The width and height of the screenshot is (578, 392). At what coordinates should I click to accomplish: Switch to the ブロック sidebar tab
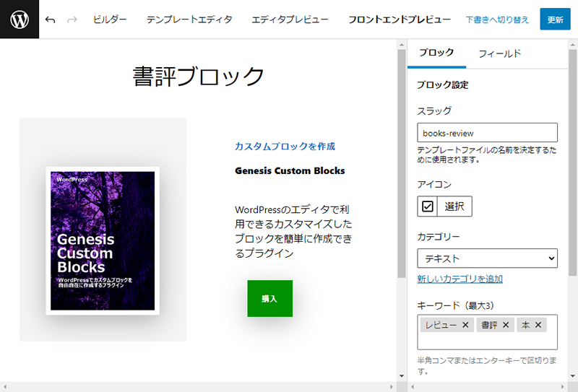436,53
